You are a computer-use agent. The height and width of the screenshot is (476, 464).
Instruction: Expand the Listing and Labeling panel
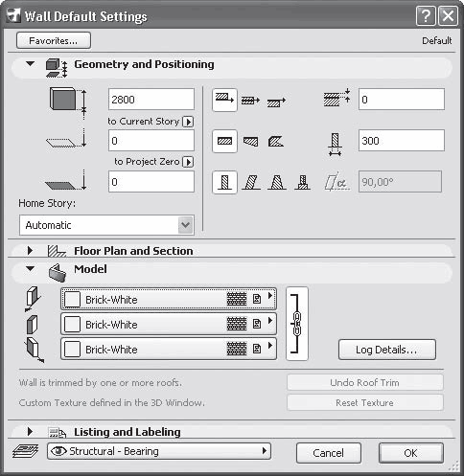click(30, 432)
